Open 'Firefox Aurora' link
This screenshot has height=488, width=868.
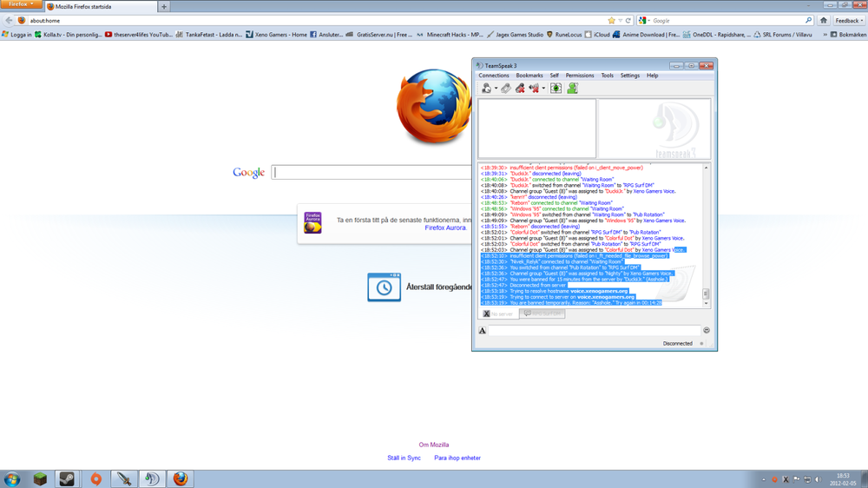[x=445, y=228]
